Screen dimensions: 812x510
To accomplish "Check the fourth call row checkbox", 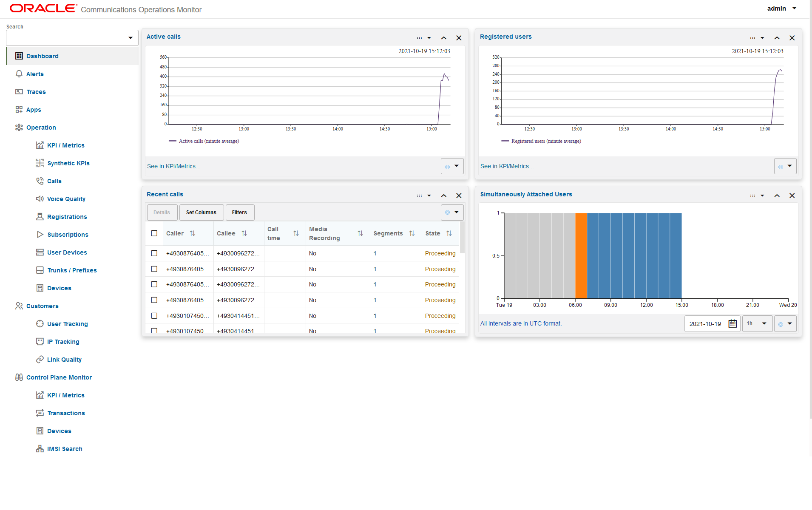I will 154,300.
